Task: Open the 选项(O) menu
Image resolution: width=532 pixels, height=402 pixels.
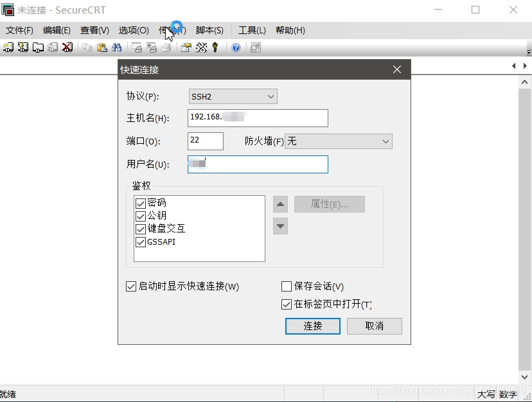Action: pos(134,31)
